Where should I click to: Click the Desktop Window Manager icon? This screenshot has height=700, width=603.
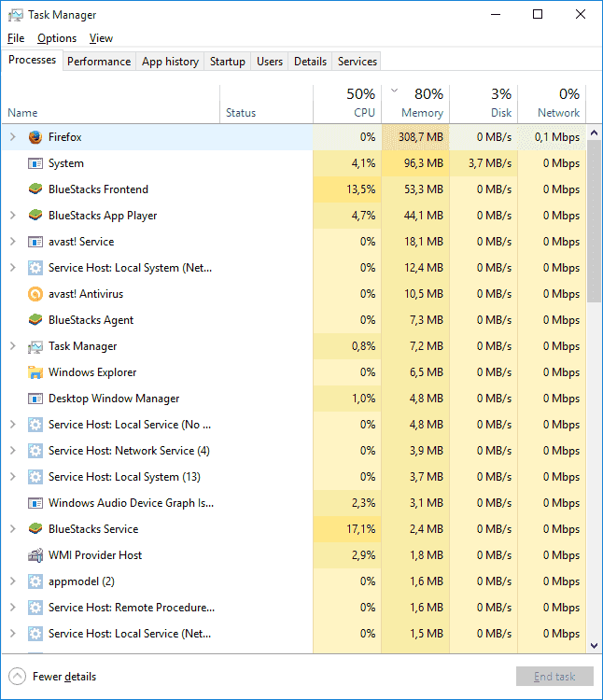[x=35, y=399]
